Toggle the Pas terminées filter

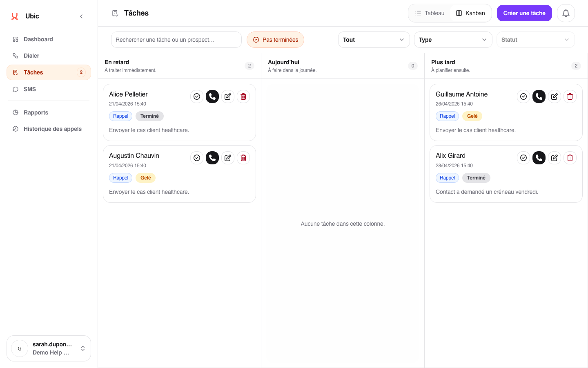(x=275, y=40)
